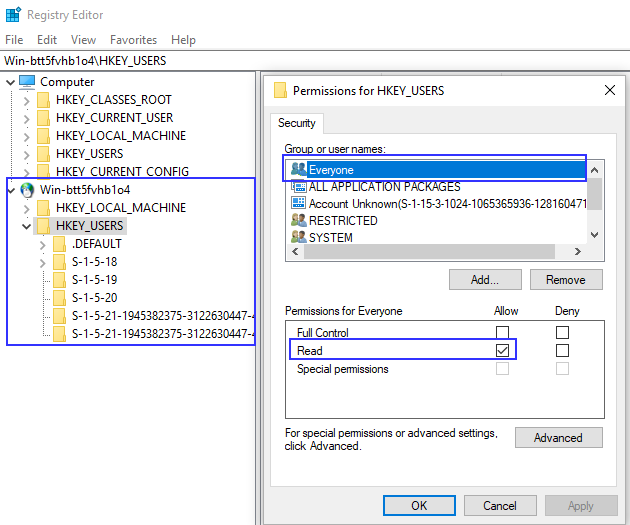Select the S-1-5-20 key

[x=94, y=298]
